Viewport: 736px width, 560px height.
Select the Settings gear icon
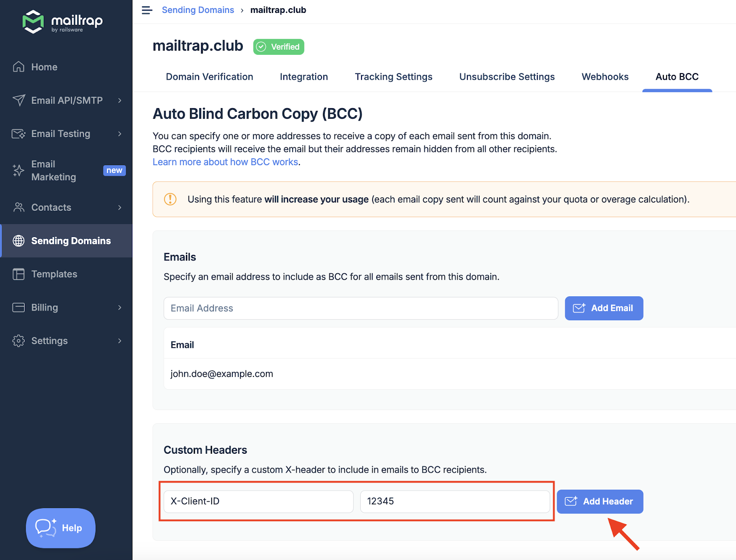[x=18, y=341]
